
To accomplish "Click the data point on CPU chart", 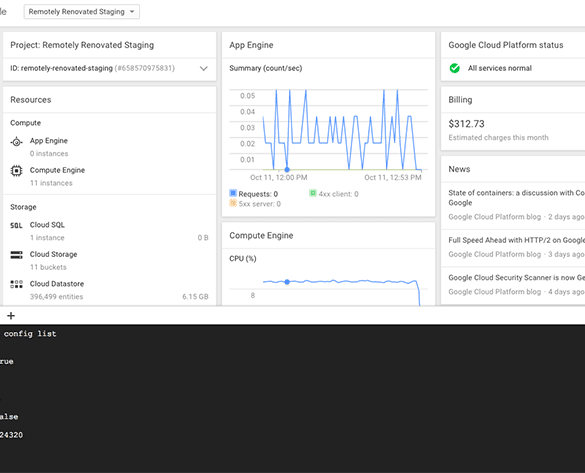I will pos(287,282).
